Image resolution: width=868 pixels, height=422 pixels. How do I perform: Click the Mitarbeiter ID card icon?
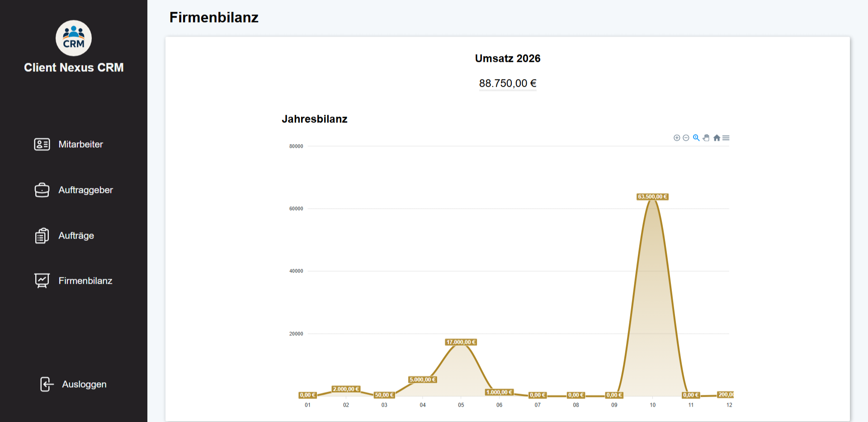click(42, 144)
